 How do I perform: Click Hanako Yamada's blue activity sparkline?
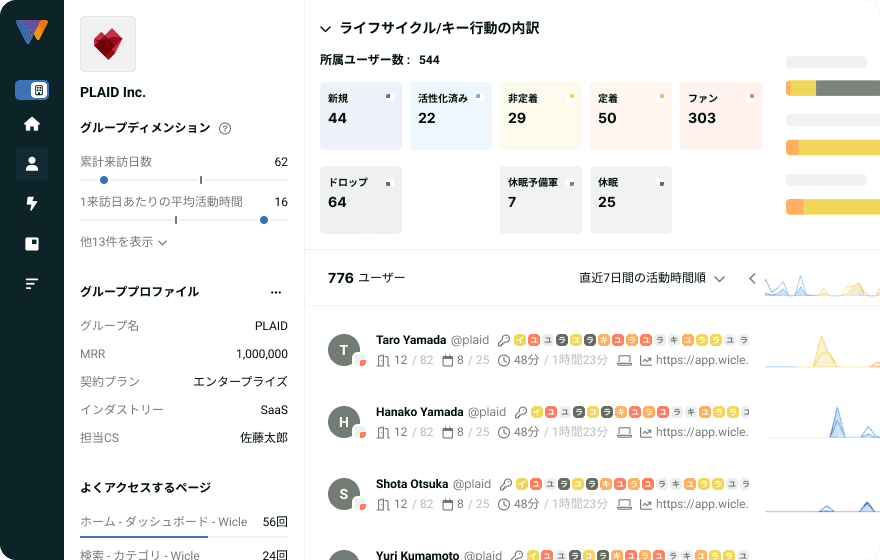pos(837,423)
